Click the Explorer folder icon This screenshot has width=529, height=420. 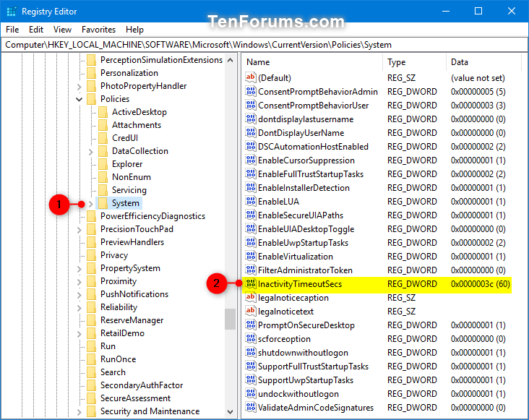[x=103, y=164]
